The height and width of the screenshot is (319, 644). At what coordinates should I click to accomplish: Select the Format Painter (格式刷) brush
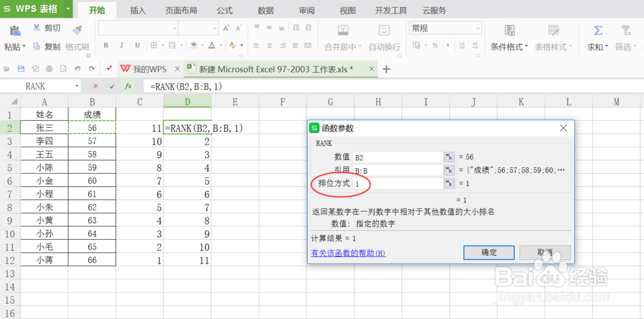(x=77, y=30)
